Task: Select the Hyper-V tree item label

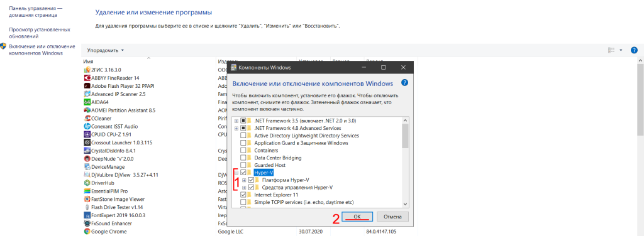Action: (264, 173)
